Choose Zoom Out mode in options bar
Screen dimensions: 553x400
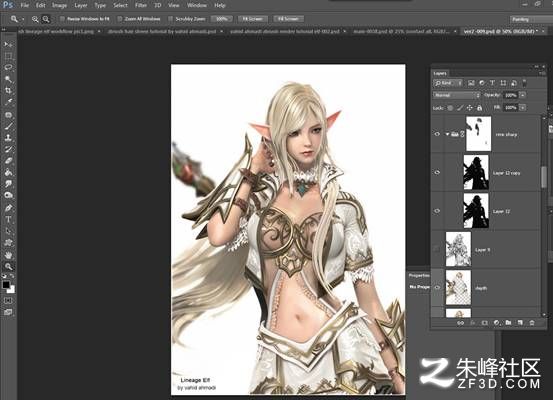tap(46, 19)
